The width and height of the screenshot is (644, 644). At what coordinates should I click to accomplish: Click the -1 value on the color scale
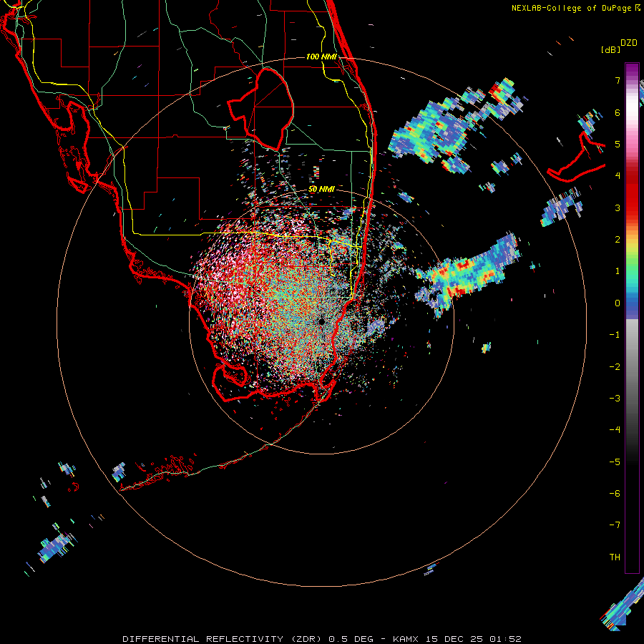[615, 334]
